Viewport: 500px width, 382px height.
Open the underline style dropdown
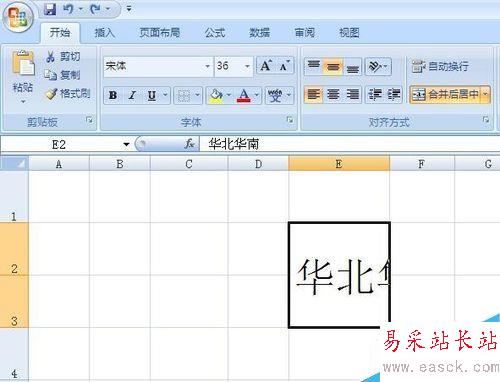point(165,95)
